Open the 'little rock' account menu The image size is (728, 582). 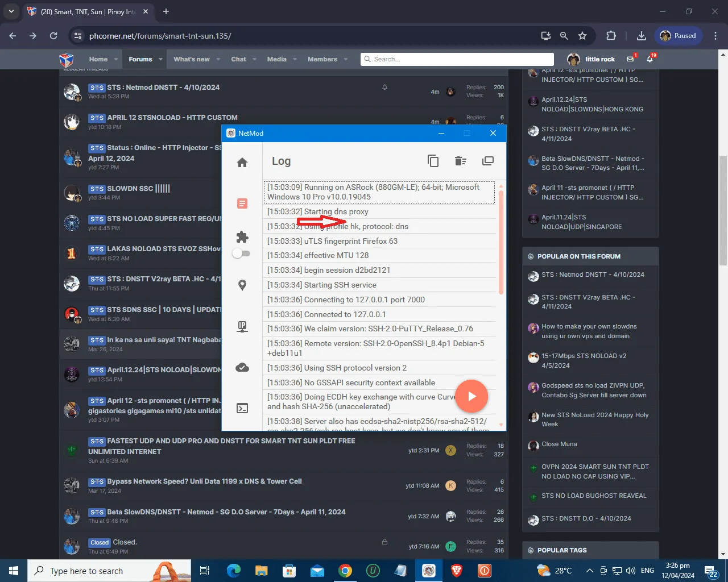[591, 59]
